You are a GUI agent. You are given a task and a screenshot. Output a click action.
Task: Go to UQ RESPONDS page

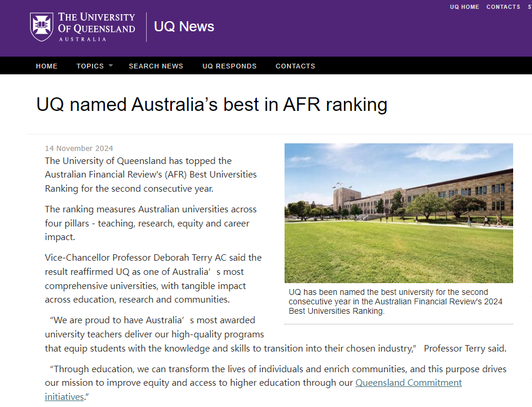(x=229, y=66)
